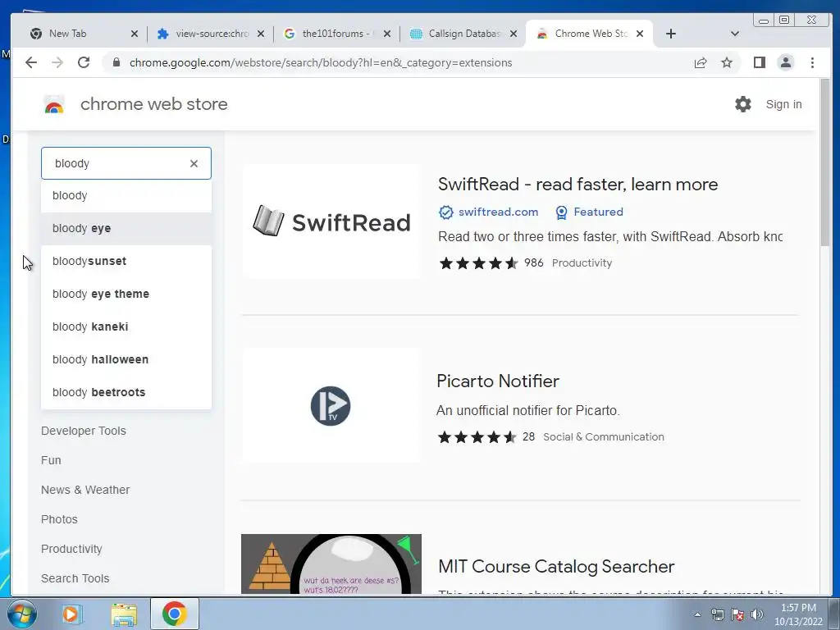Open the Chrome side panel

point(759,62)
